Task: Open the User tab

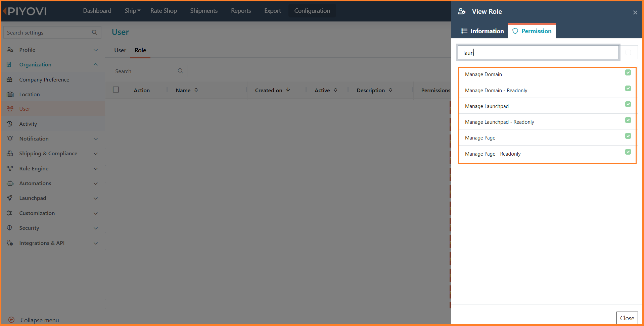Action: click(x=120, y=50)
